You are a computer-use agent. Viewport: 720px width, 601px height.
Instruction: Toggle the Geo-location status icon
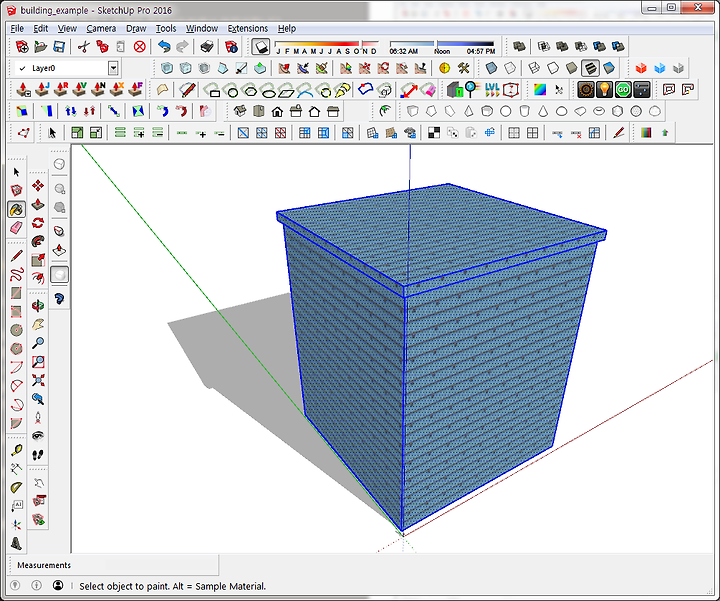coord(15,585)
